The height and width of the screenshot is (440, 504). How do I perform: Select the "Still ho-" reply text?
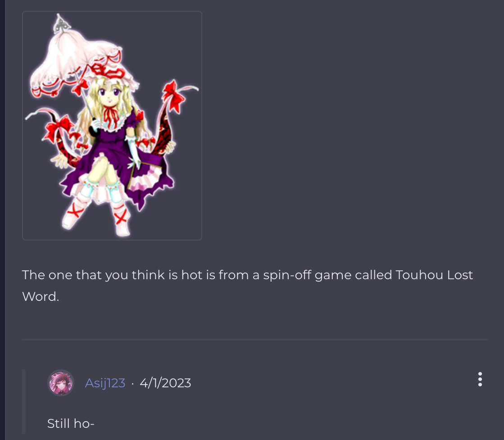71,423
